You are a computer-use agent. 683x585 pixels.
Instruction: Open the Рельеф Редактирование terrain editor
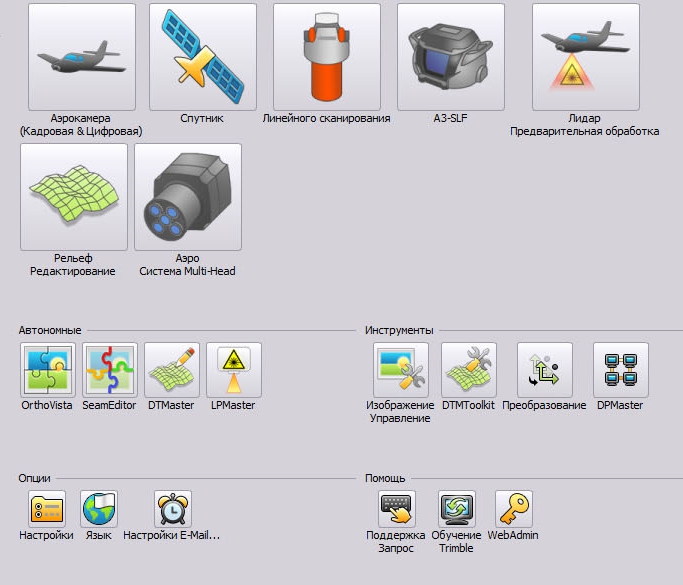coord(73,196)
